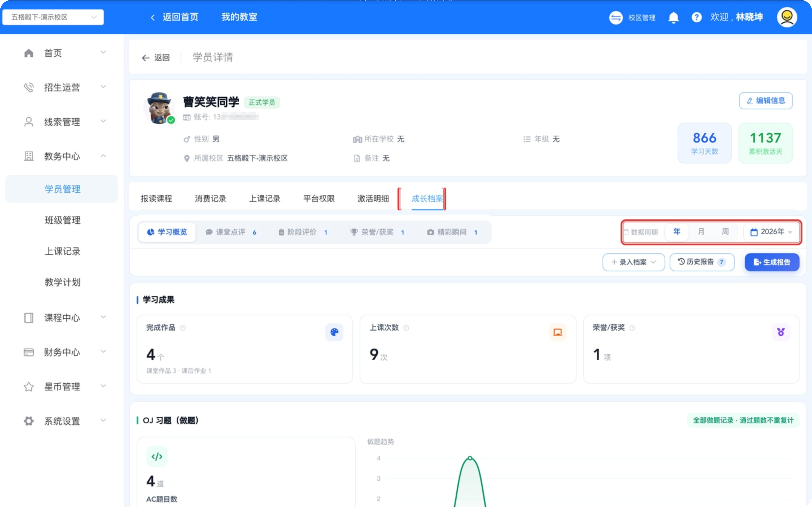Switch to the 激活明细 tab
812x507 pixels.
pos(373,198)
